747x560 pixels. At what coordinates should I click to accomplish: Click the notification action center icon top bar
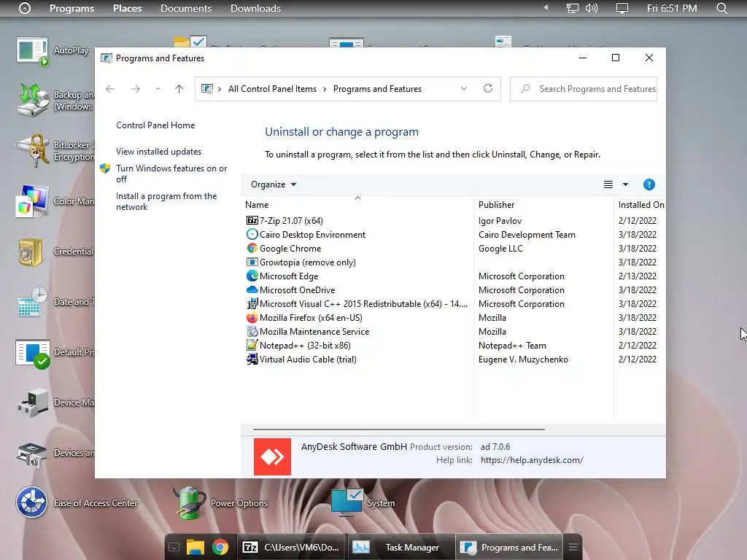coord(622,8)
